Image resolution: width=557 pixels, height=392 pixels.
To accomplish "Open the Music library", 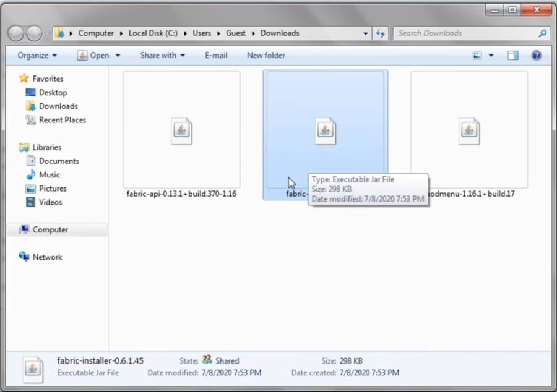I will pyautogui.click(x=49, y=174).
